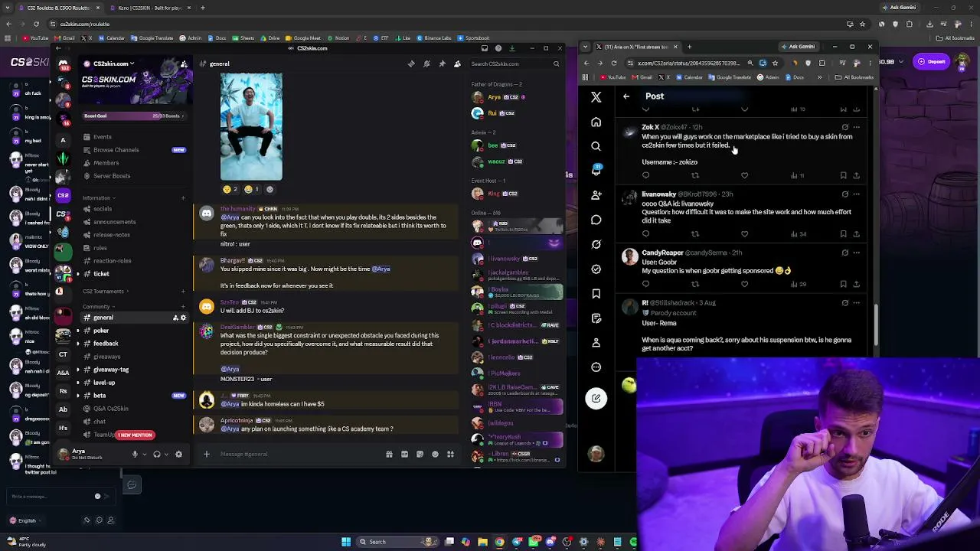Expand threads under ticket channel
This screenshot has width=980, height=551.
[x=77, y=274]
